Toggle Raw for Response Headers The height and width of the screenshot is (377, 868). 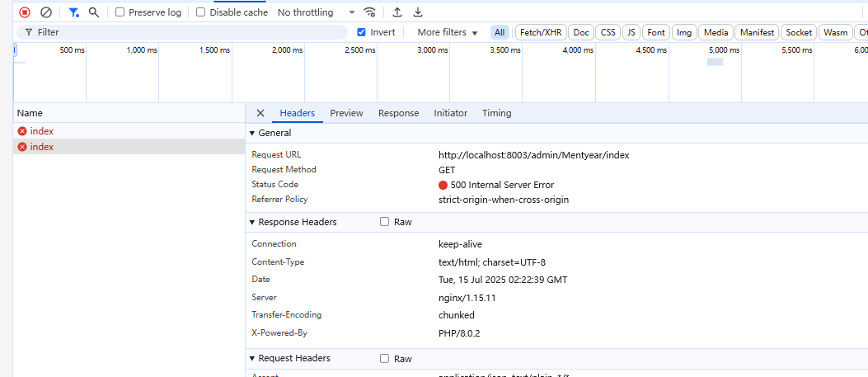[385, 222]
